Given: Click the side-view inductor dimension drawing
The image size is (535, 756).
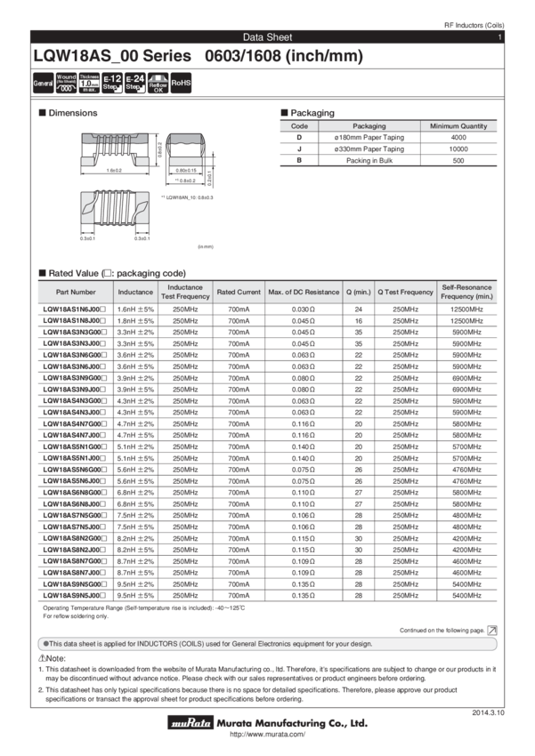Looking at the screenshot, I should 115,149.
